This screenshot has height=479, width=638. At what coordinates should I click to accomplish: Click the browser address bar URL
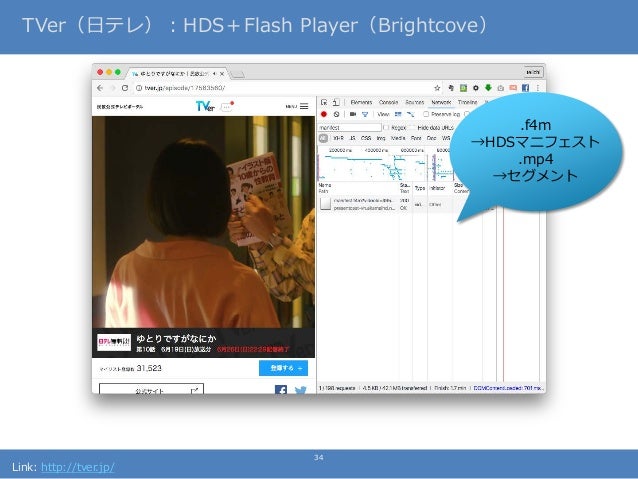click(184, 88)
